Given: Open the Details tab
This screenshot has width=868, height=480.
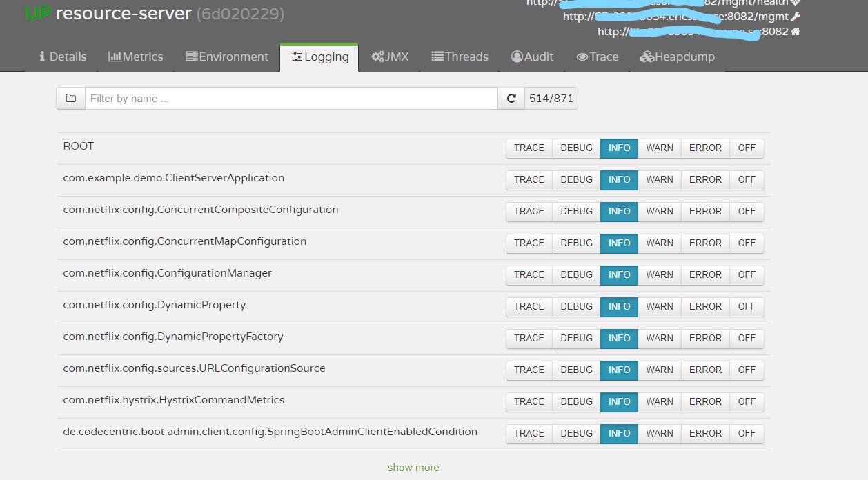Looking at the screenshot, I should coord(63,57).
